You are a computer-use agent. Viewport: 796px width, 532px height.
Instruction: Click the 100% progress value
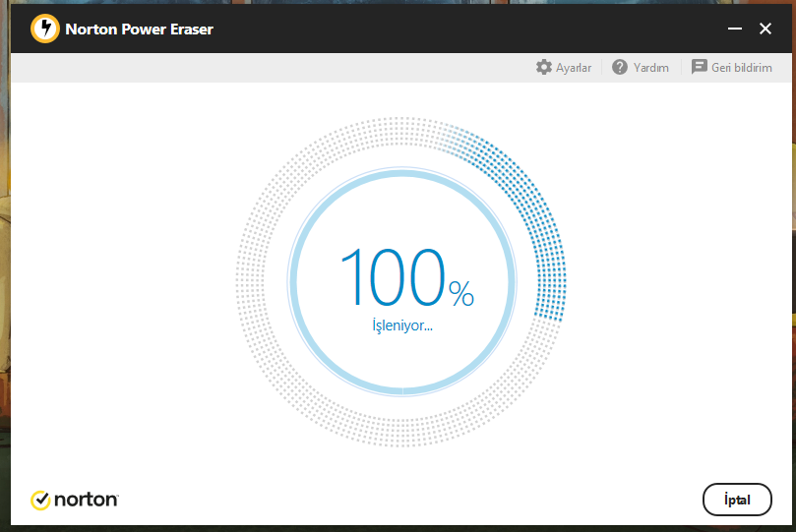click(407, 277)
